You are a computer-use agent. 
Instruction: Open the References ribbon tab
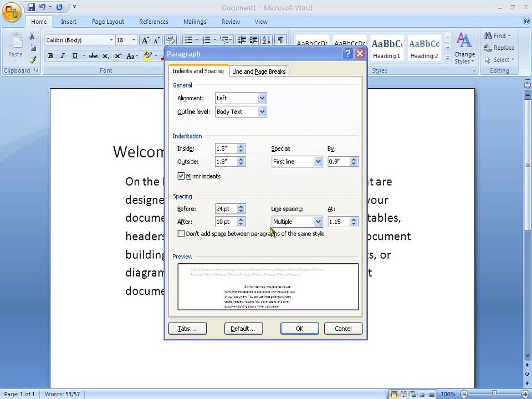pyautogui.click(x=154, y=22)
